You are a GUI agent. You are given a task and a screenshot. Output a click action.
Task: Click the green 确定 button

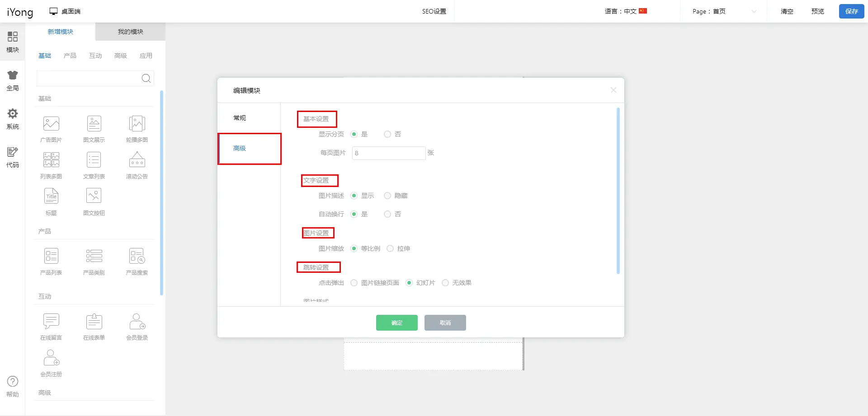[396, 323]
